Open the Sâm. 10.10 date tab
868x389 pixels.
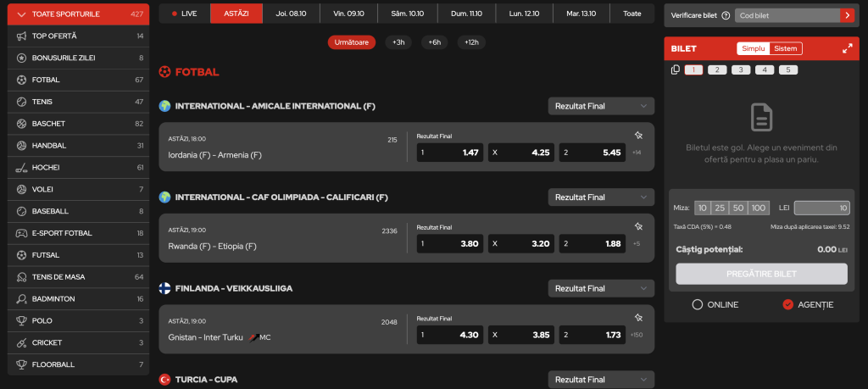click(408, 14)
